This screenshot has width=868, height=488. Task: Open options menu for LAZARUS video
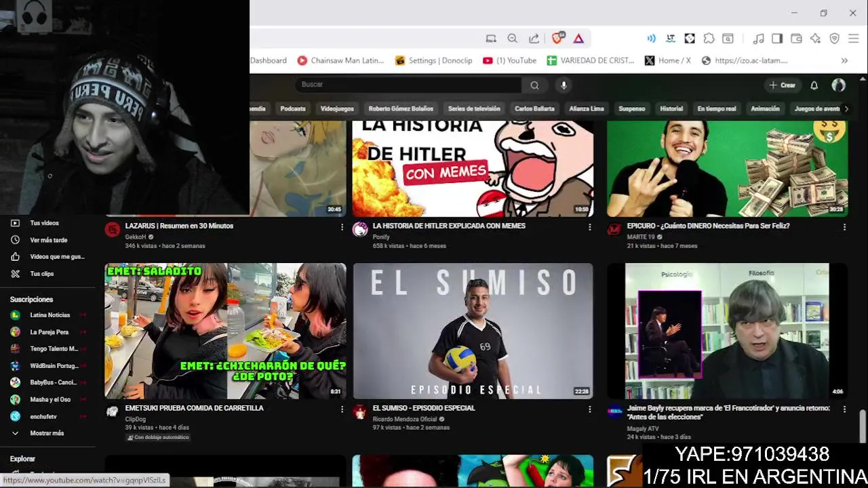342,227
